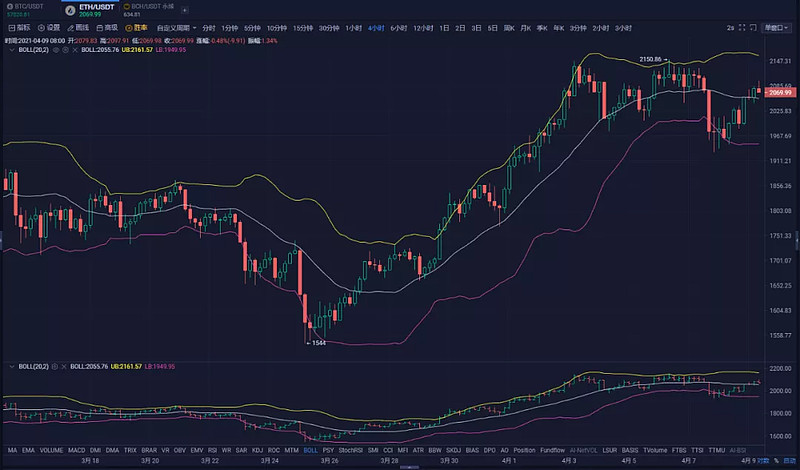
Task: Switch chart to 6小时 interval
Action: (x=398, y=28)
